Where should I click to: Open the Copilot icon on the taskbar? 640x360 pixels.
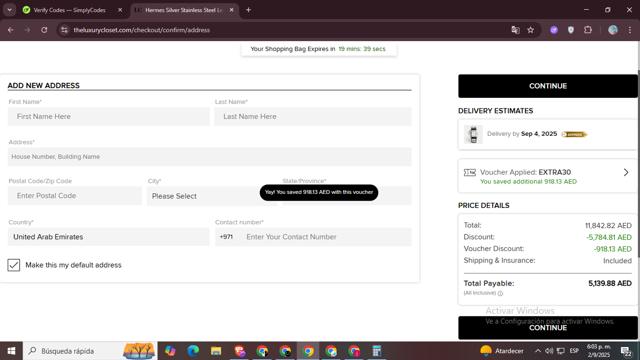point(170,351)
